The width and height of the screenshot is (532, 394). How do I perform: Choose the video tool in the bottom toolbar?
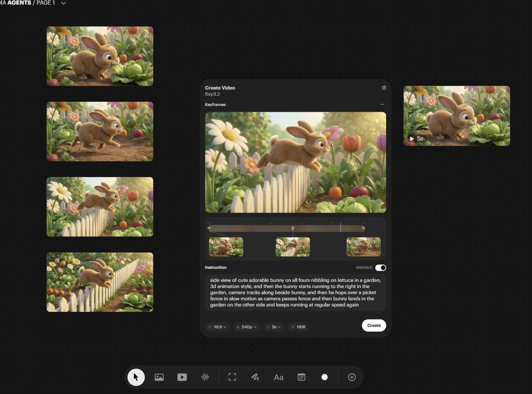tap(182, 377)
